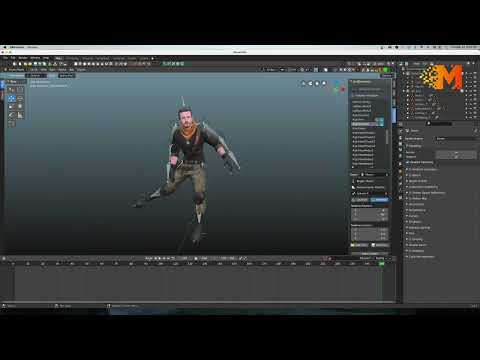Enable the Bloom checkbox
This screenshot has width=480, height=360.
click(411, 175)
